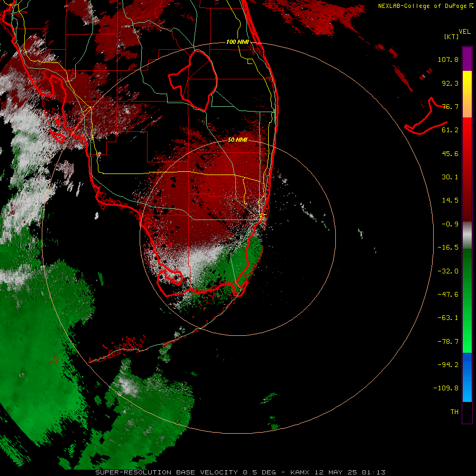
Task: Click the -78.7 velocity scale value
Action: [448, 342]
